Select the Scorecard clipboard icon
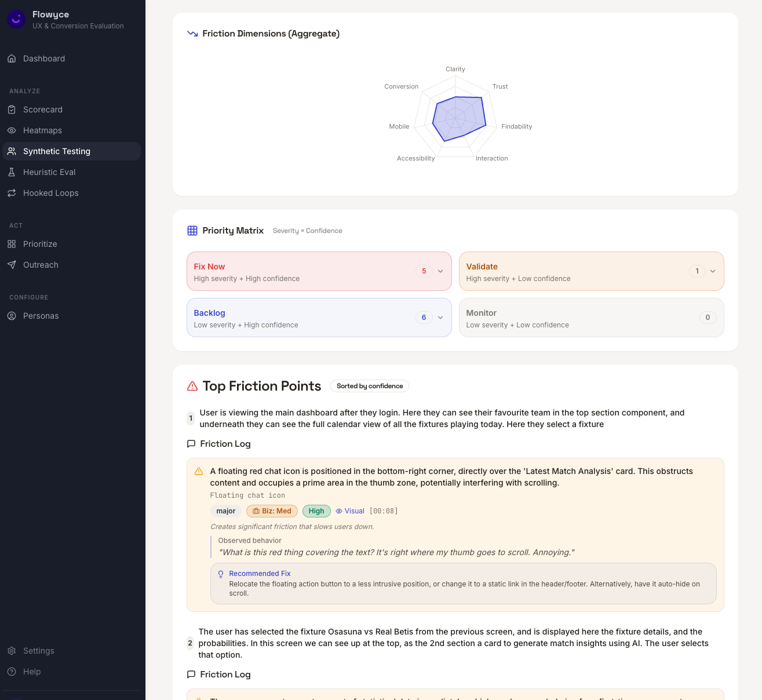This screenshot has width=762, height=700. (x=12, y=110)
